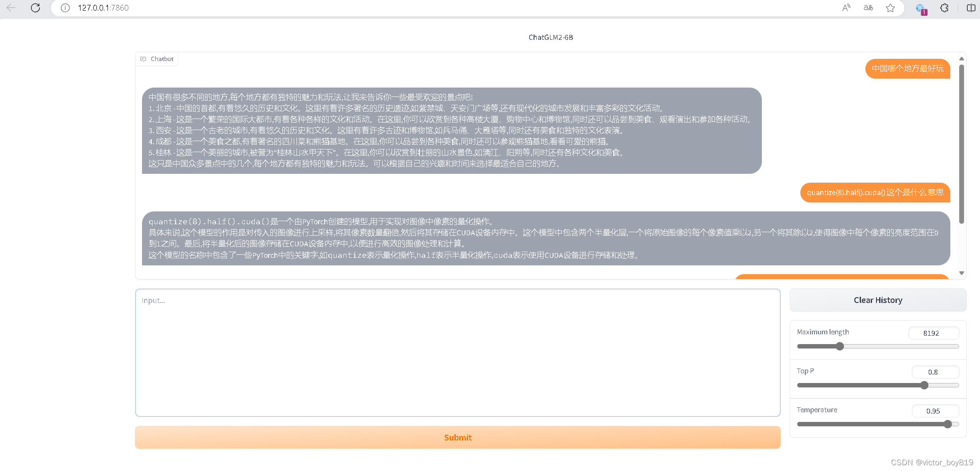This screenshot has height=471, width=980.
Task: Click reply line about 北京 in bot response
Action: tap(407, 108)
